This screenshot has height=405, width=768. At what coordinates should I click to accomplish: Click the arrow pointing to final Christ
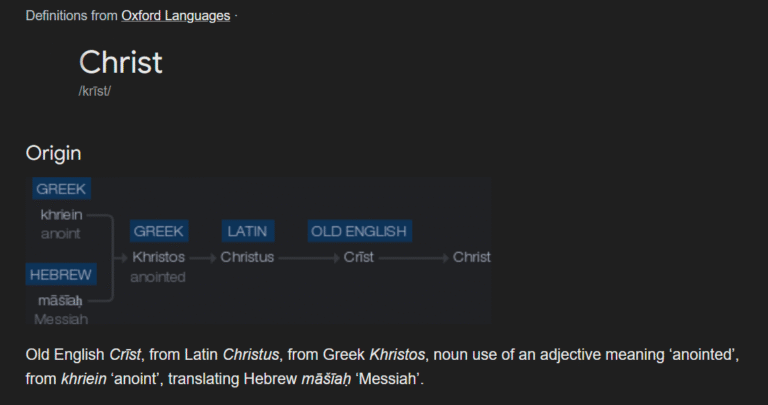[x=414, y=258]
